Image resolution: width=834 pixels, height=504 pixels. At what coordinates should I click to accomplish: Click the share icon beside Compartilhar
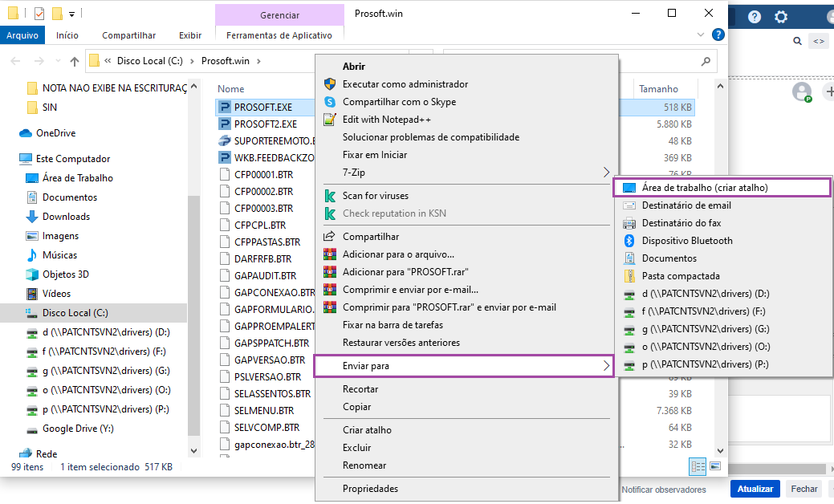pyautogui.click(x=330, y=236)
